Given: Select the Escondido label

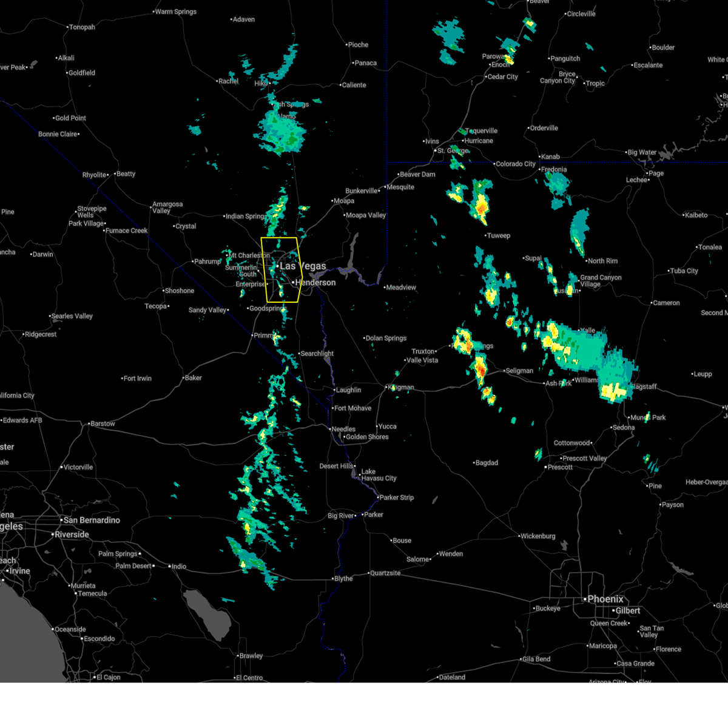Looking at the screenshot, I should (99, 639).
